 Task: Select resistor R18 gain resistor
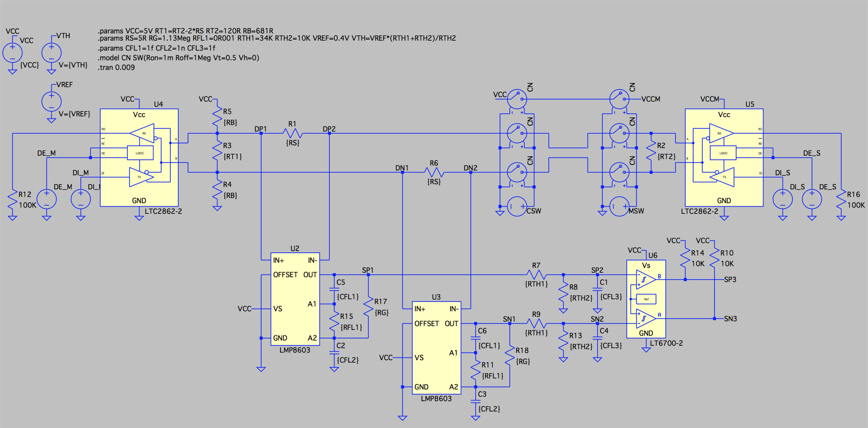(510, 356)
